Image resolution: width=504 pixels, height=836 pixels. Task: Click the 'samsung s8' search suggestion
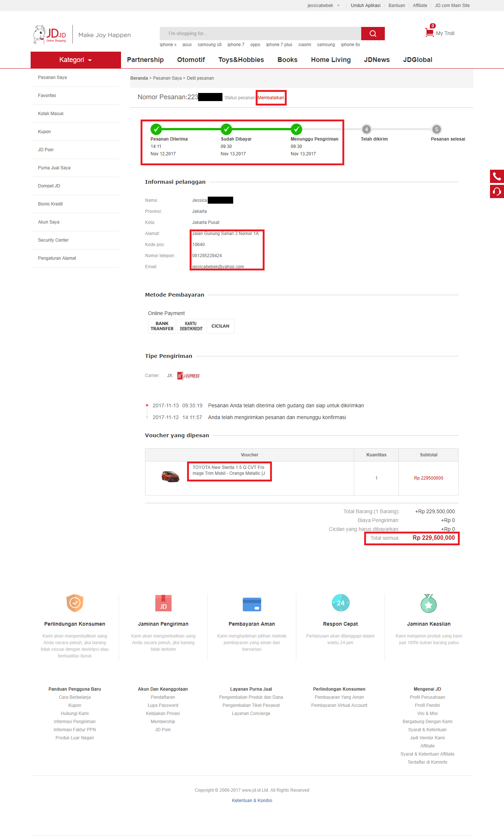210,45
